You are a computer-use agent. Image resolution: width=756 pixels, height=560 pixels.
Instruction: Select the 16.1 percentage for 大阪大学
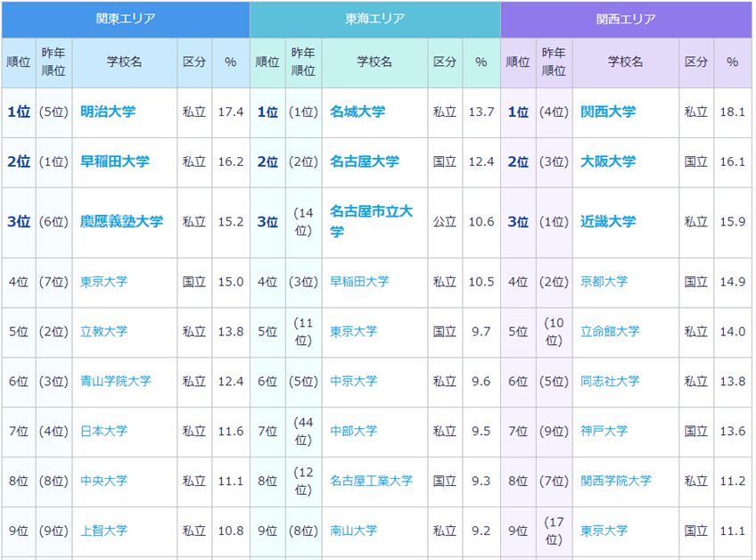[x=733, y=161]
